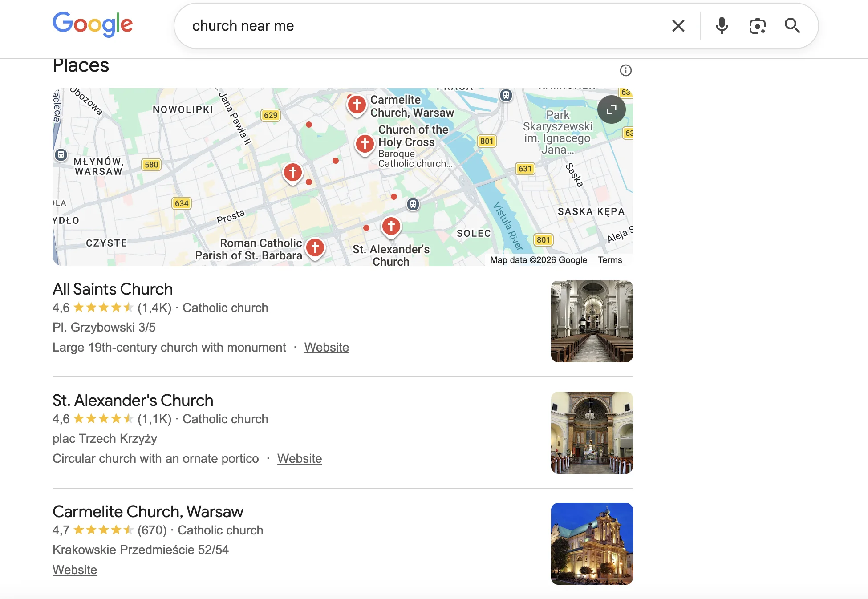Click transit station icon at map top
This screenshot has width=868, height=599.
tap(506, 95)
